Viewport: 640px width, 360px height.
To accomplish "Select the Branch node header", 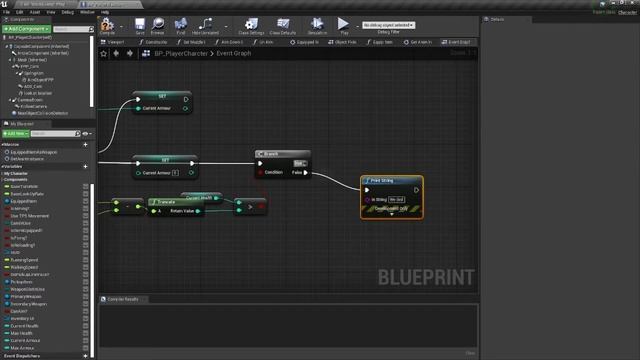I will coord(282,154).
